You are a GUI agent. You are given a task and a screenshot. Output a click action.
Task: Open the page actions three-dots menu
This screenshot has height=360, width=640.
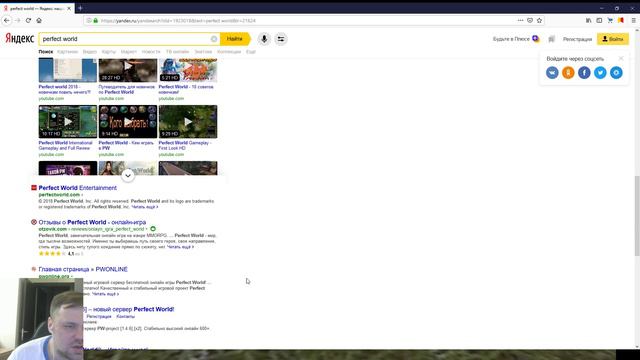[520, 20]
